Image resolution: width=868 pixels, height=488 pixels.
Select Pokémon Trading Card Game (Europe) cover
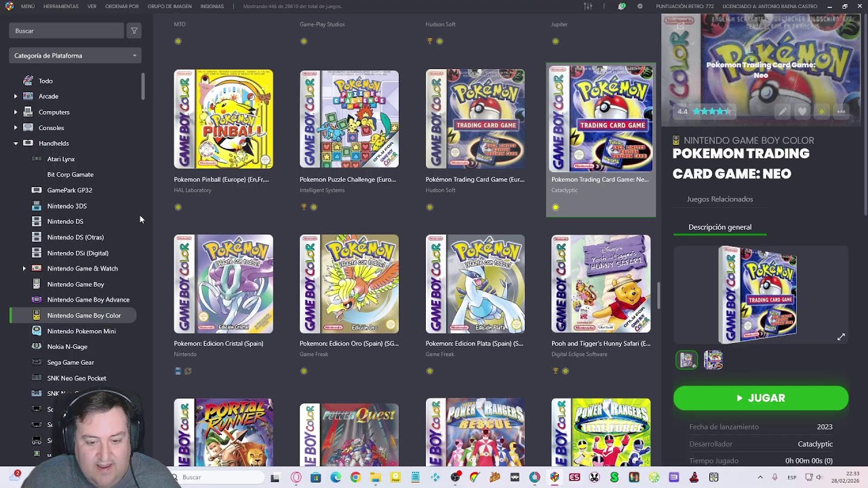(475, 119)
